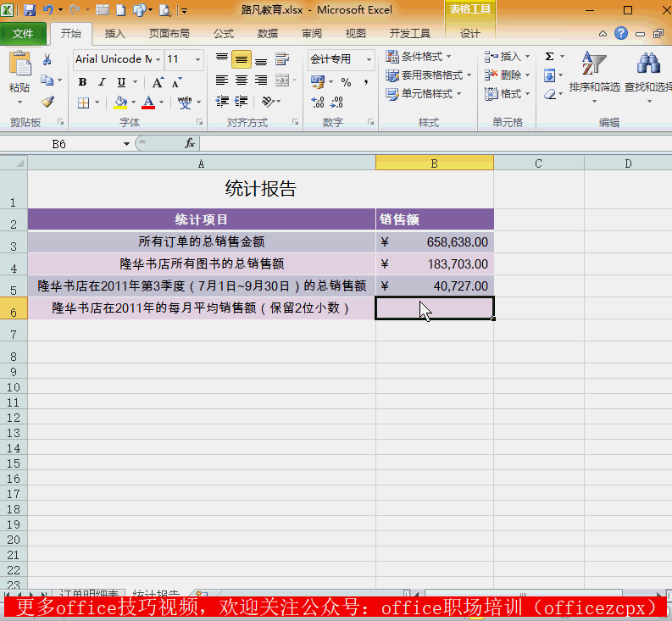Open the 文件 (File) menu
This screenshot has height=621, width=672.
(x=23, y=34)
